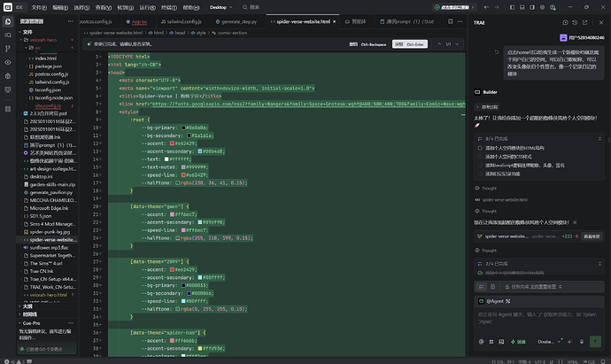Open the Douba model selector dropdown
Image resolution: width=611 pixels, height=364 pixels.
549,341
